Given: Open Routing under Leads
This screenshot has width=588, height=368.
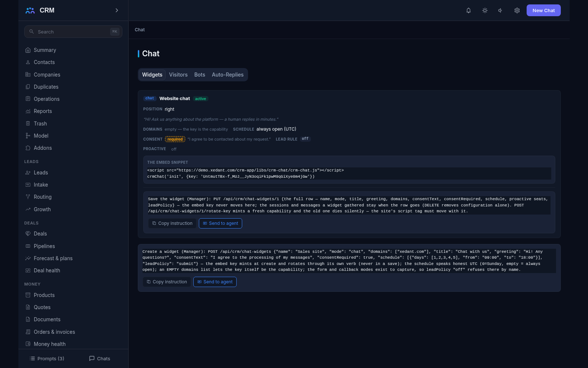Looking at the screenshot, I should pos(73,197).
